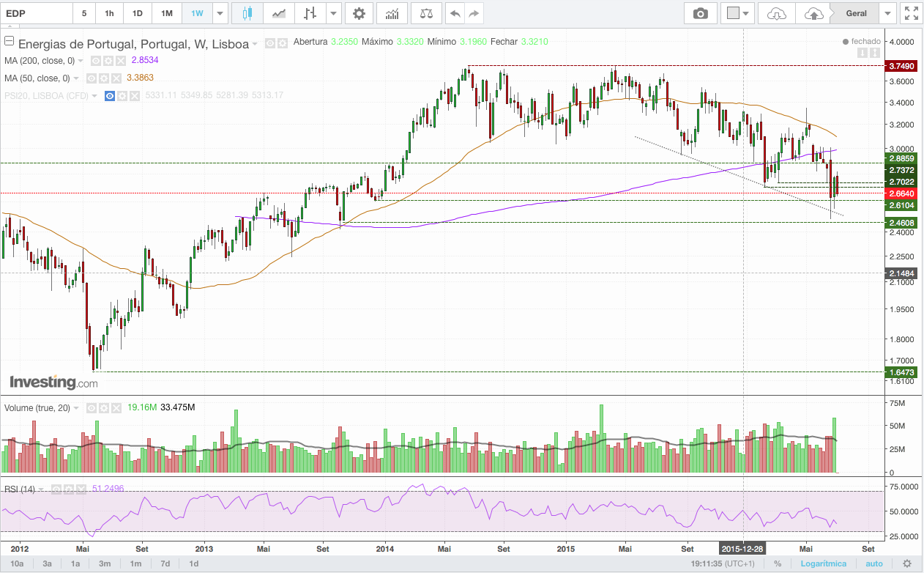Open chart properties gear in toolbar
This screenshot has height=573, width=924.
[358, 13]
